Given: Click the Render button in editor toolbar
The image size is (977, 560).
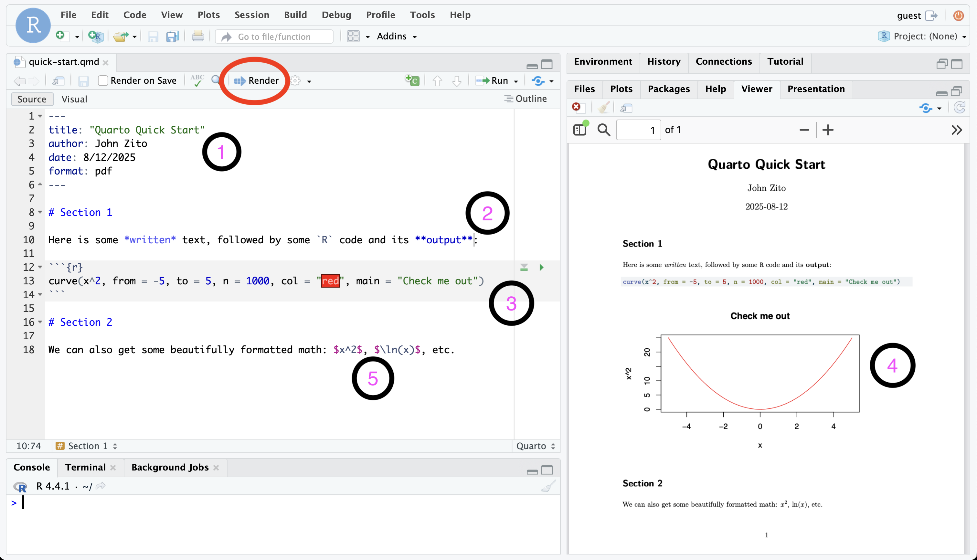Looking at the screenshot, I should pos(257,80).
